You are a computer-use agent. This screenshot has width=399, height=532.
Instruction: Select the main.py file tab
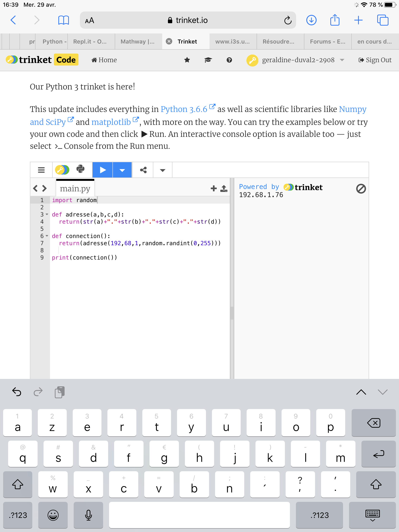75,188
